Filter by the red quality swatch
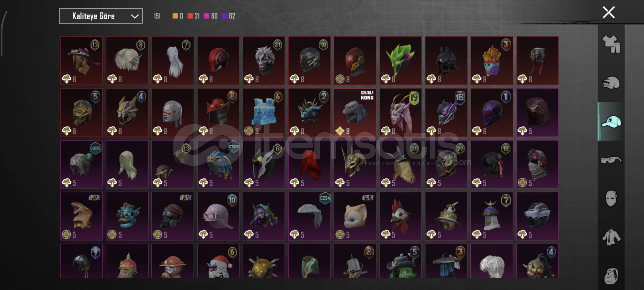Image resolution: width=644 pixels, height=290 pixels. point(190,16)
